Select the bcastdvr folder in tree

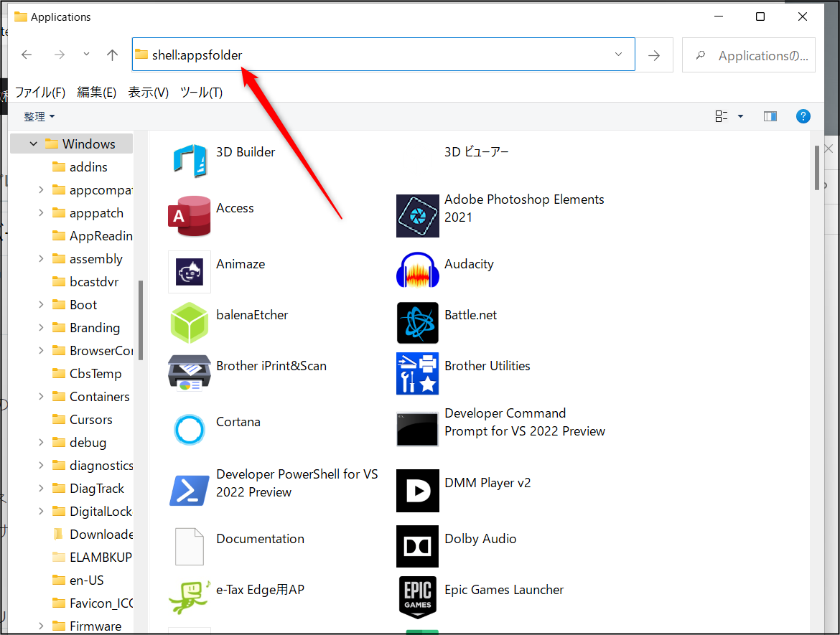point(85,282)
